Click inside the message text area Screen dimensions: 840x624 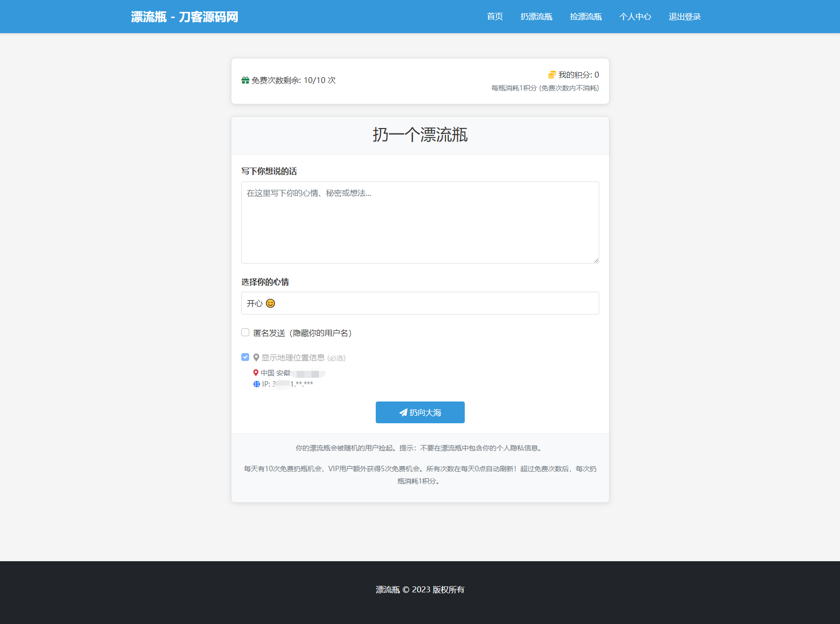tap(420, 223)
